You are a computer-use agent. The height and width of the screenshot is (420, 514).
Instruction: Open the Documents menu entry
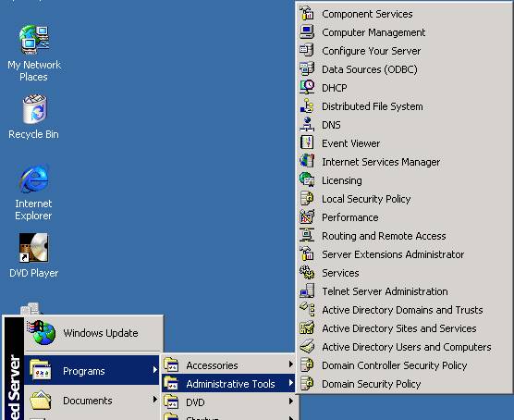tap(92, 400)
